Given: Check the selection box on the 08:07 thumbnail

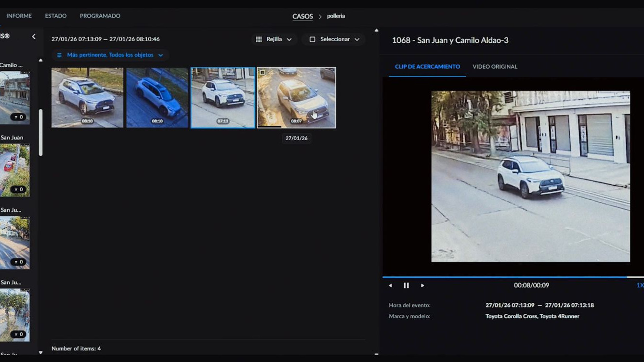Looking at the screenshot, I should [263, 73].
